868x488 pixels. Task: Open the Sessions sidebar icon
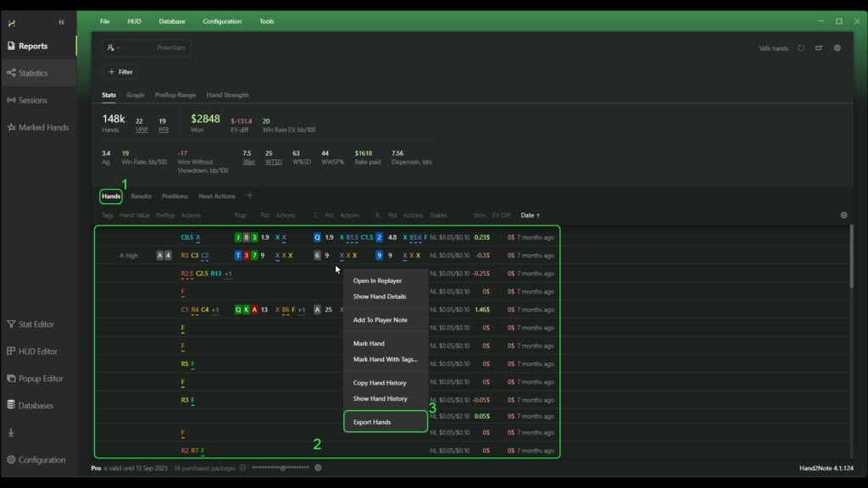[12, 100]
